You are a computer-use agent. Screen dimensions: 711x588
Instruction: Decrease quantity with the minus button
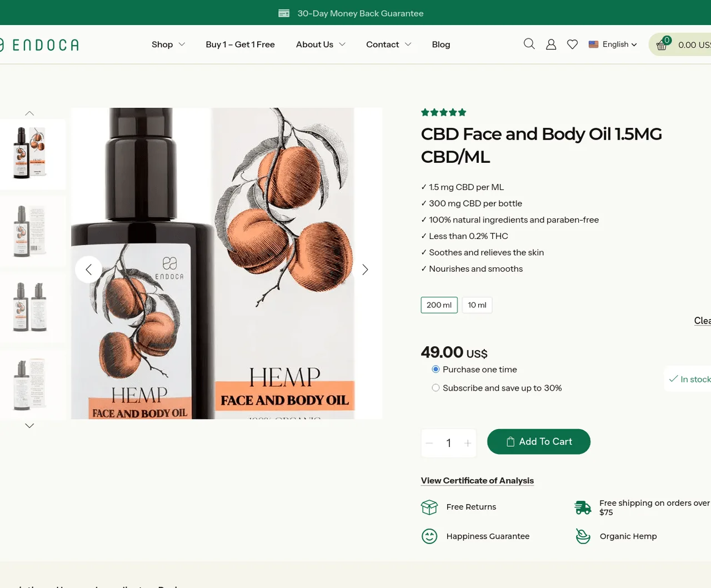(429, 443)
